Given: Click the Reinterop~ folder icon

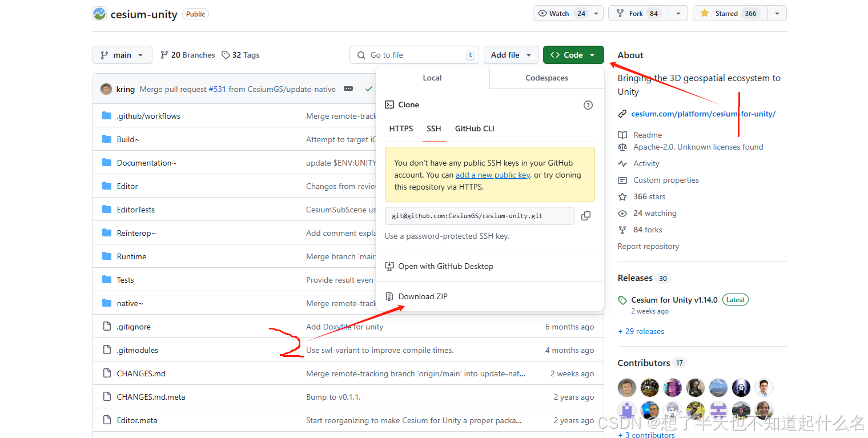Looking at the screenshot, I should (107, 233).
